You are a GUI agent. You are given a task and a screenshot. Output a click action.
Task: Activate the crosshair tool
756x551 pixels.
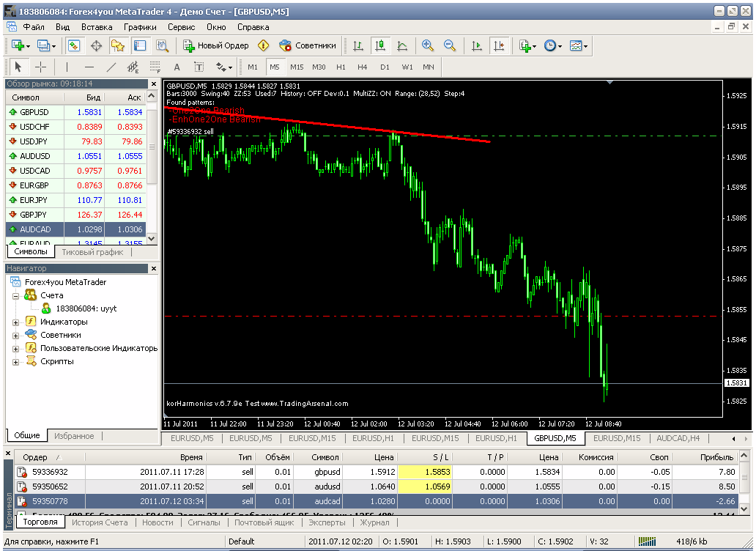coord(41,67)
